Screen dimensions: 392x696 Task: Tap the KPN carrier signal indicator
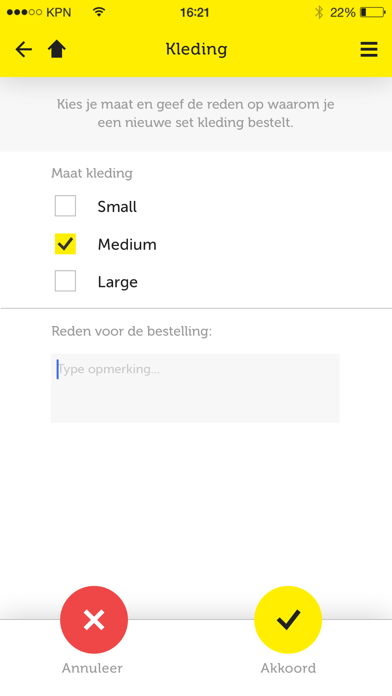point(39,12)
